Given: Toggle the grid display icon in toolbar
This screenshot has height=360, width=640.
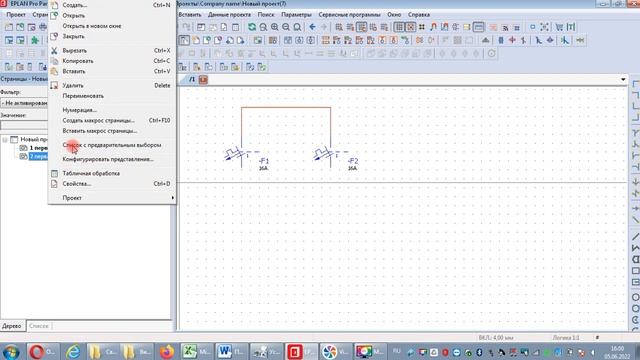Looking at the screenshot, I should click(x=399, y=27).
